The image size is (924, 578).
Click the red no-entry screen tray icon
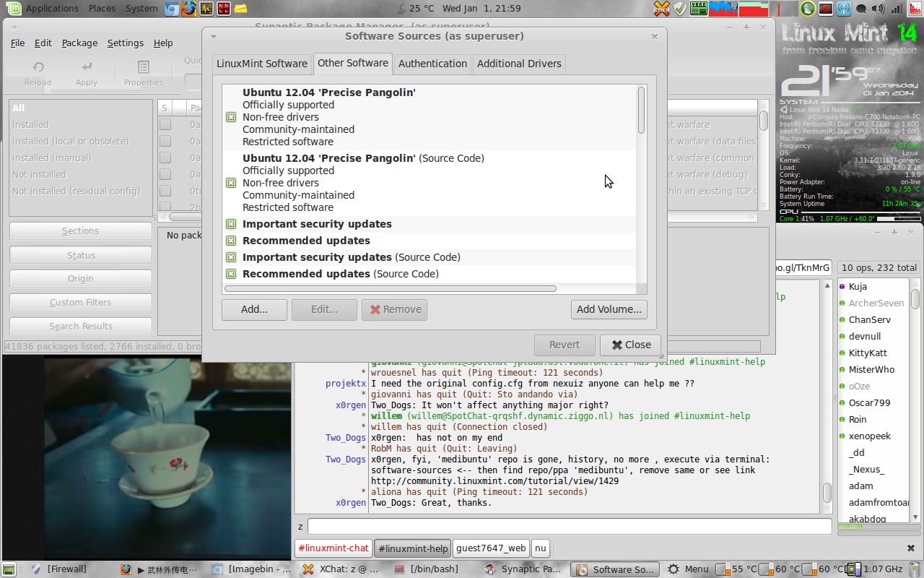825,9
